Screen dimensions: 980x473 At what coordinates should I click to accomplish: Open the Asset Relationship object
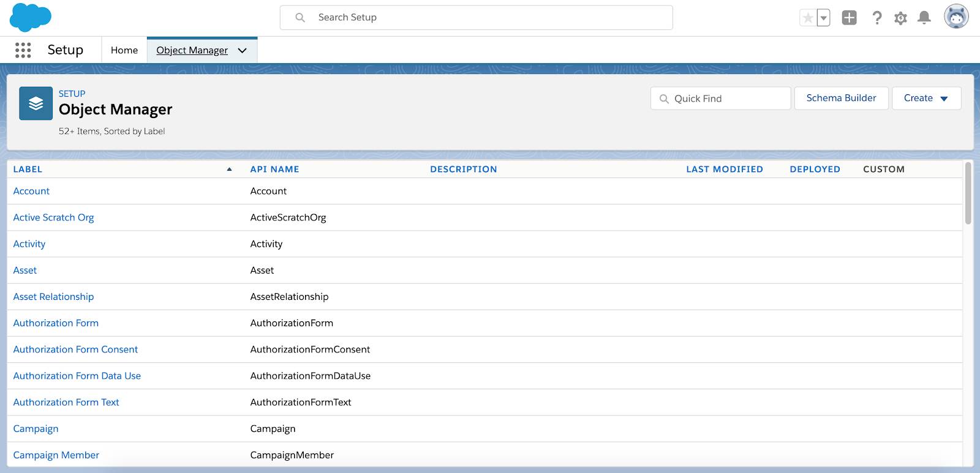pos(53,296)
